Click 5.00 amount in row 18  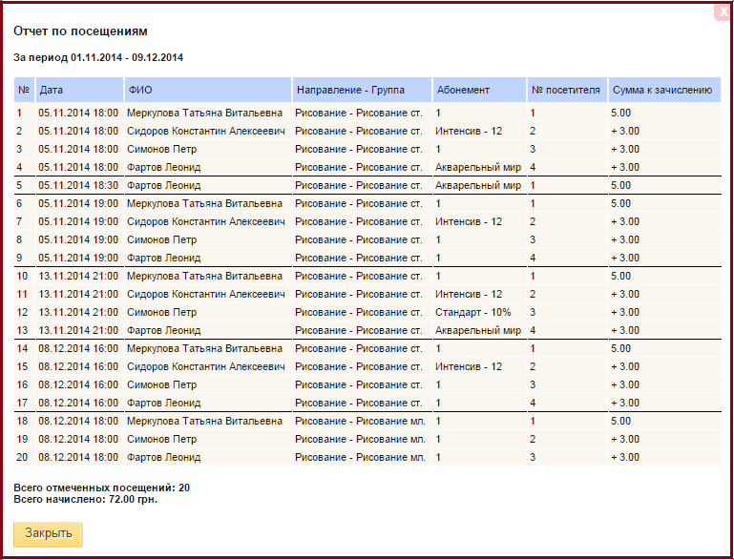tap(620, 421)
